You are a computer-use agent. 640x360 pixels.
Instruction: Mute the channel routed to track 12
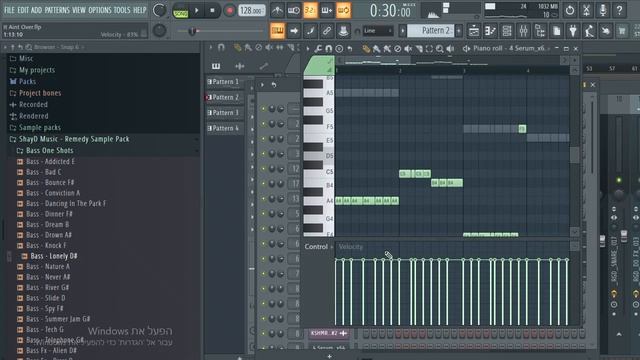(x=263, y=169)
